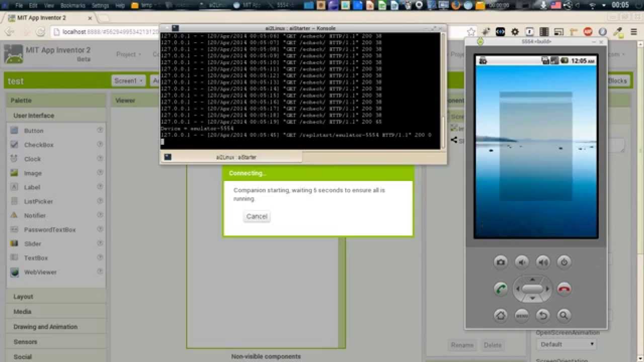Screen dimensions: 644x362
Task: Select the MIT App Inventor 2 browser tab
Action: 49,18
